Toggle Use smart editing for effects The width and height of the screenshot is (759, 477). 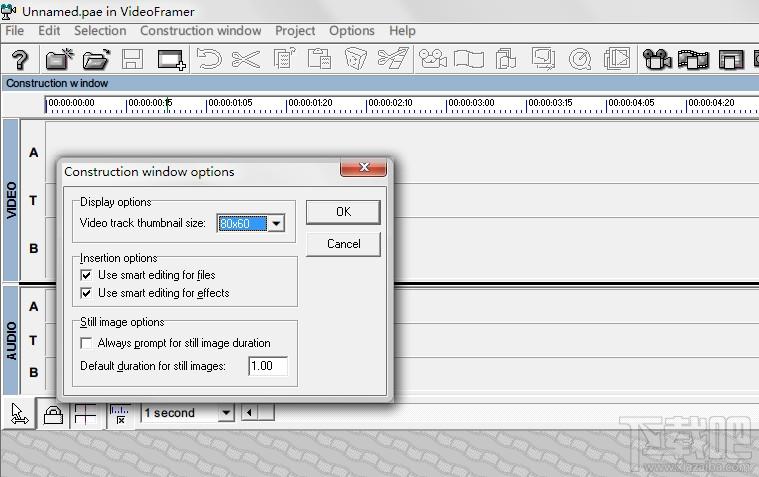[86, 293]
